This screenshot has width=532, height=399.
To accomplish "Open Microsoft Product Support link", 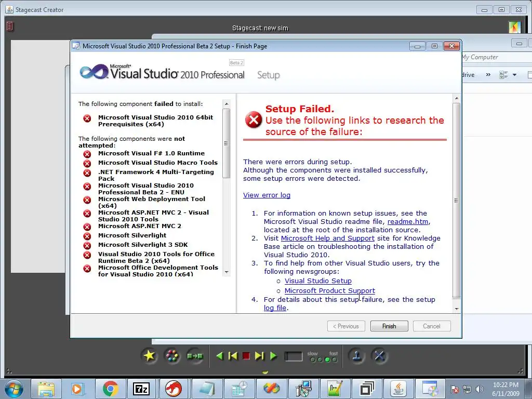I will (330, 291).
